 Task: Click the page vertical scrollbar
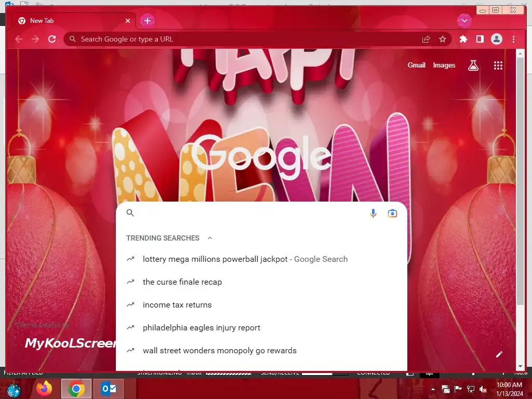520,182
